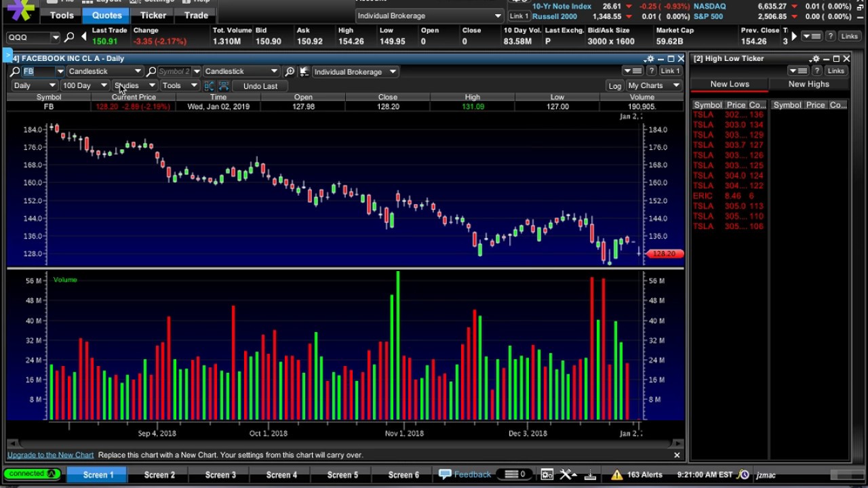Switch to Screen 5
The width and height of the screenshot is (868, 488).
tap(342, 474)
